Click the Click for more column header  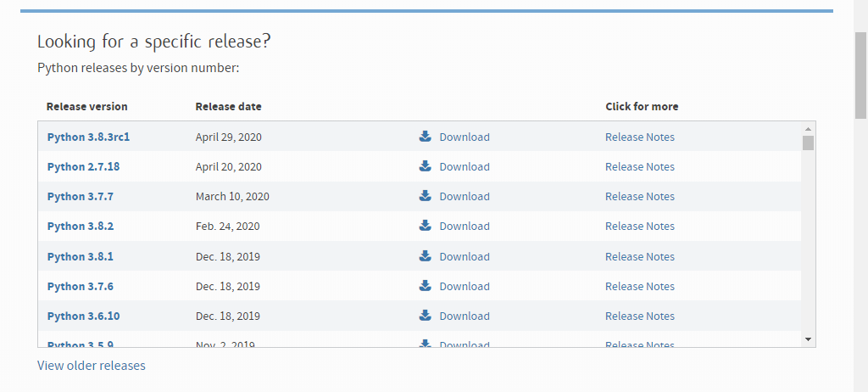coord(643,106)
